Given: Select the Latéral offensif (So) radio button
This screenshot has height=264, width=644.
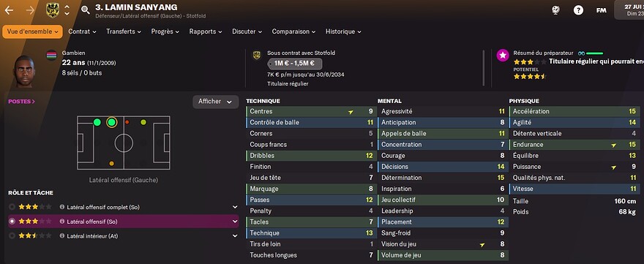Looking at the screenshot, I should click(x=12, y=222).
